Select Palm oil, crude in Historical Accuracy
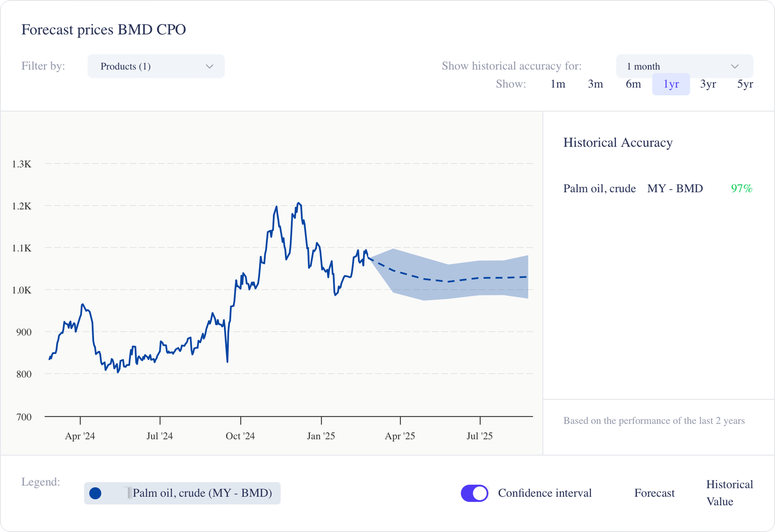This screenshot has width=775, height=532. pos(599,189)
